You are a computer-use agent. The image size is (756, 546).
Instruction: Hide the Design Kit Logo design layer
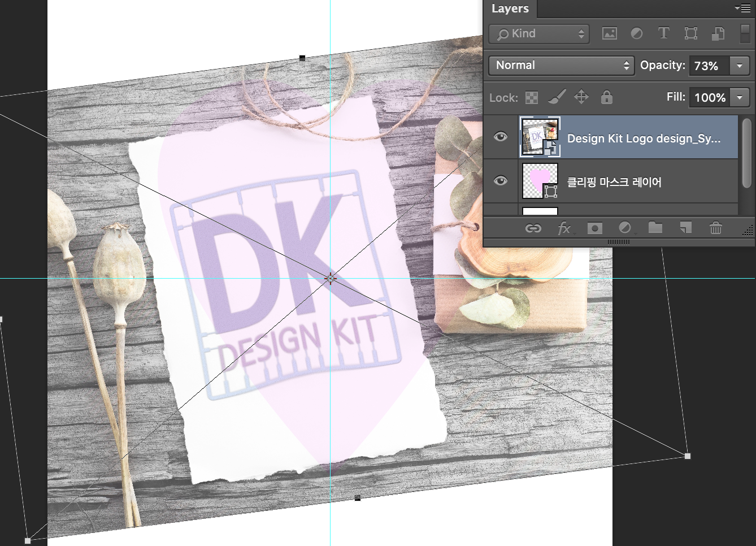click(501, 137)
